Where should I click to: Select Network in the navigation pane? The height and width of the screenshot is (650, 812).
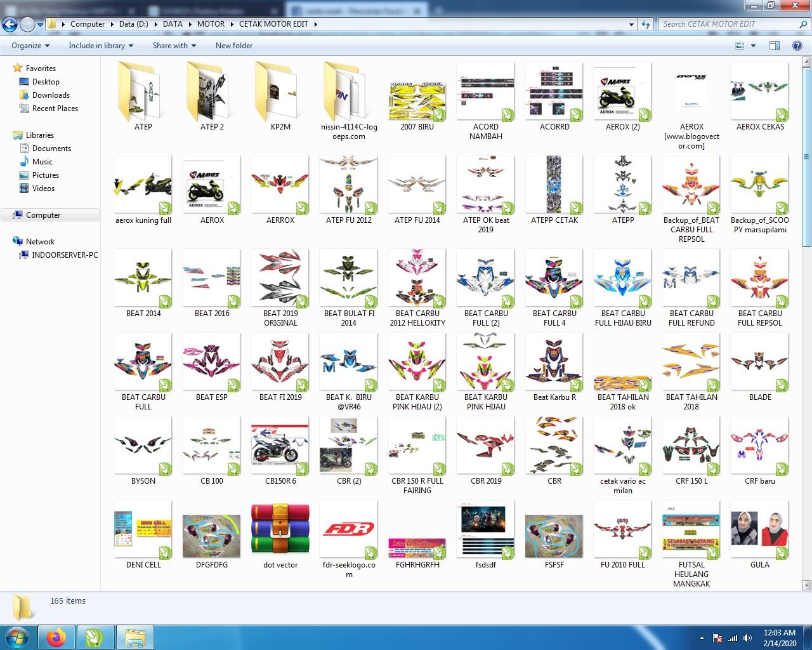40,242
